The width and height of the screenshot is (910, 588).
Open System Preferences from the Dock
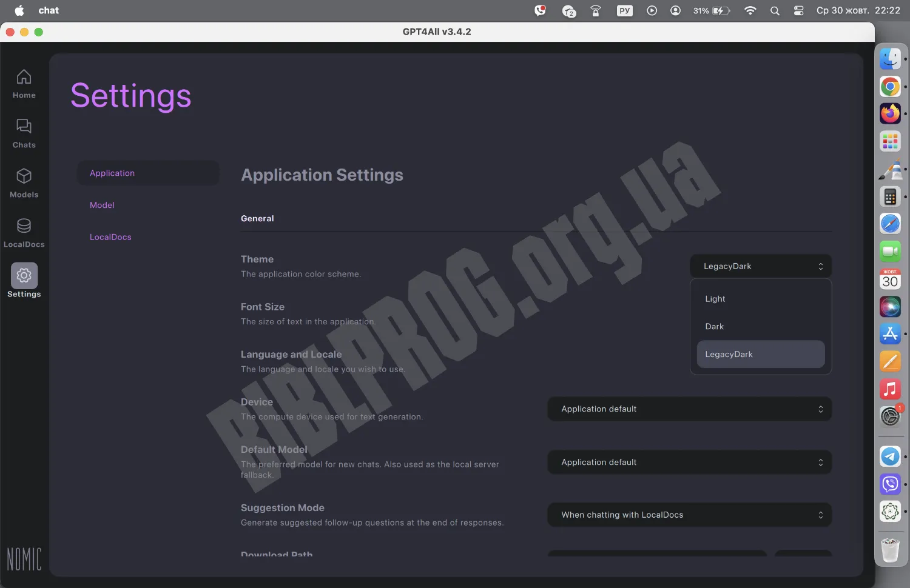coord(890,416)
